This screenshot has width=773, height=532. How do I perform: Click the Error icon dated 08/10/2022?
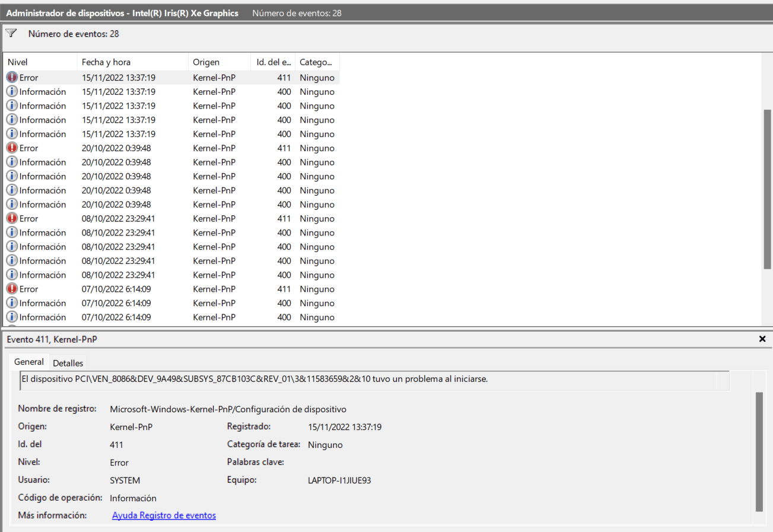[x=12, y=218]
